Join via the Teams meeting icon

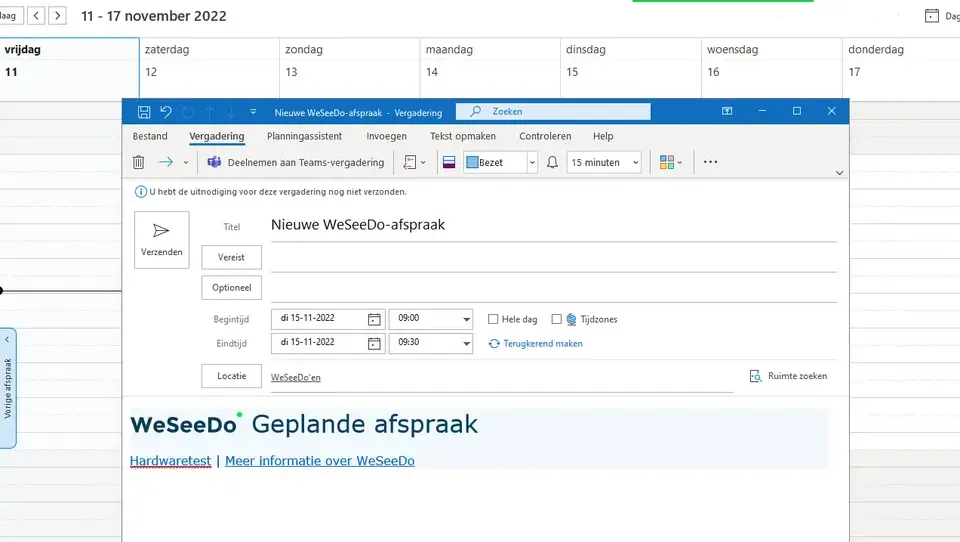point(214,162)
